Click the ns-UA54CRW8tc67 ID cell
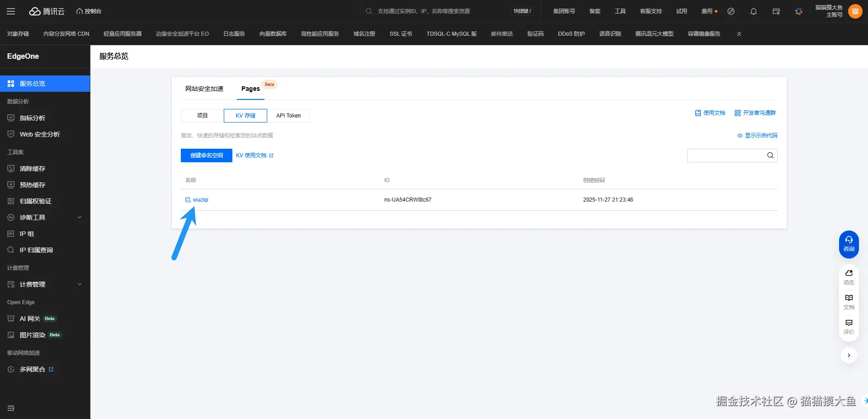This screenshot has height=419, width=868. pyautogui.click(x=408, y=200)
